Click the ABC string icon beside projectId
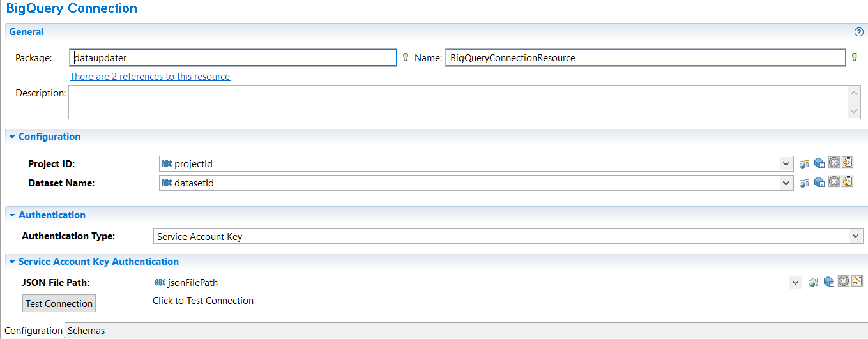Viewport: 868px width, 339px height. click(x=167, y=164)
